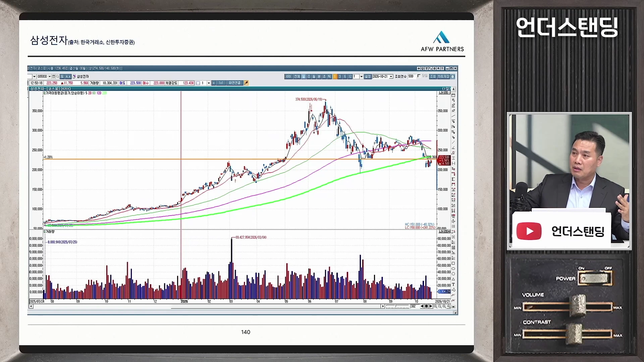644x362 pixels.
Task: Expand the right toolbar bottom arrow
Action: (453, 307)
